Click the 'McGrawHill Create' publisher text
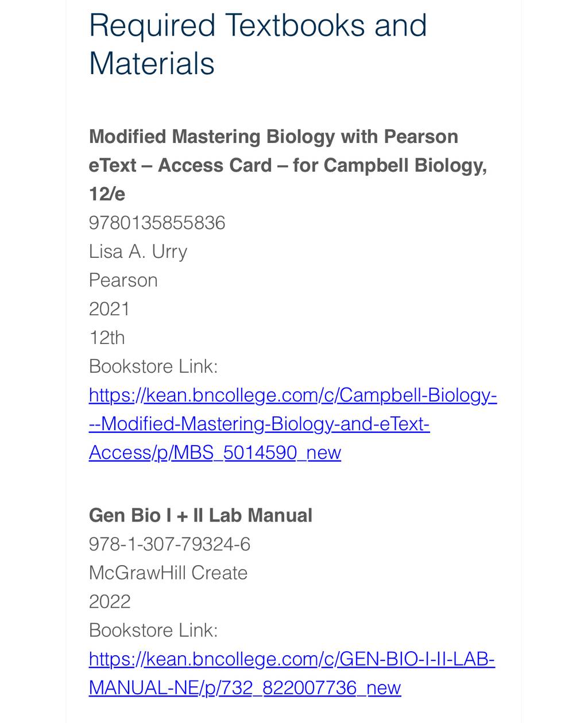Image resolution: width=588 pixels, height=723 pixels. point(168,573)
